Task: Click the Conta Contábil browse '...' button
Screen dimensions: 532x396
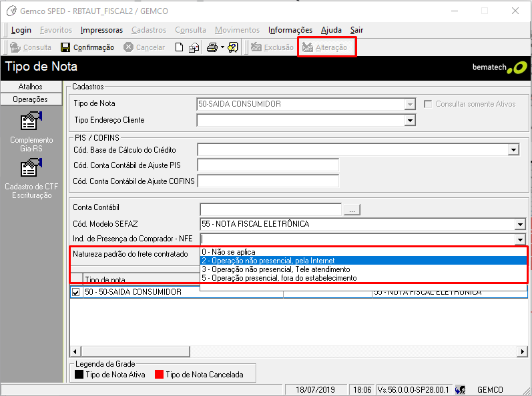Action: pos(352,210)
